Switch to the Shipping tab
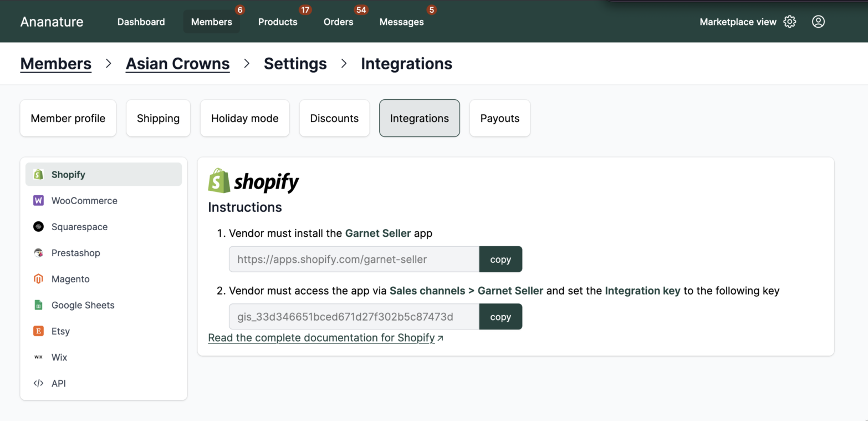Image resolution: width=868 pixels, height=421 pixels. (x=158, y=118)
